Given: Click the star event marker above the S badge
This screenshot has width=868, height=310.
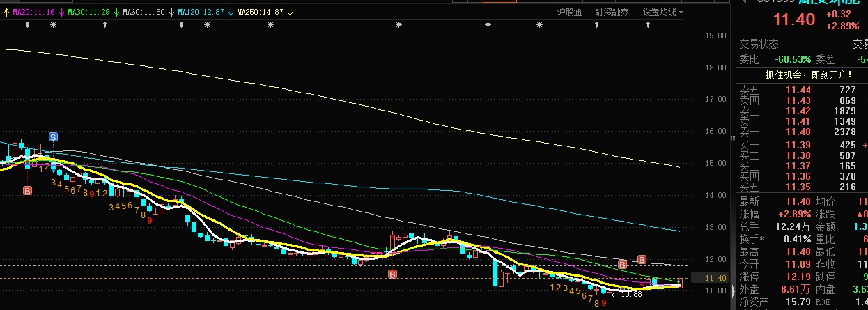Looking at the screenshot, I should coord(53,25).
